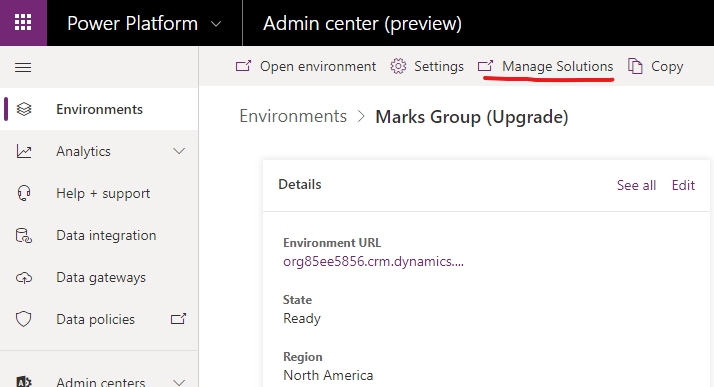Expand the Power Platform dropdown chevron
Screen dimensions: 714x387
coord(216,24)
